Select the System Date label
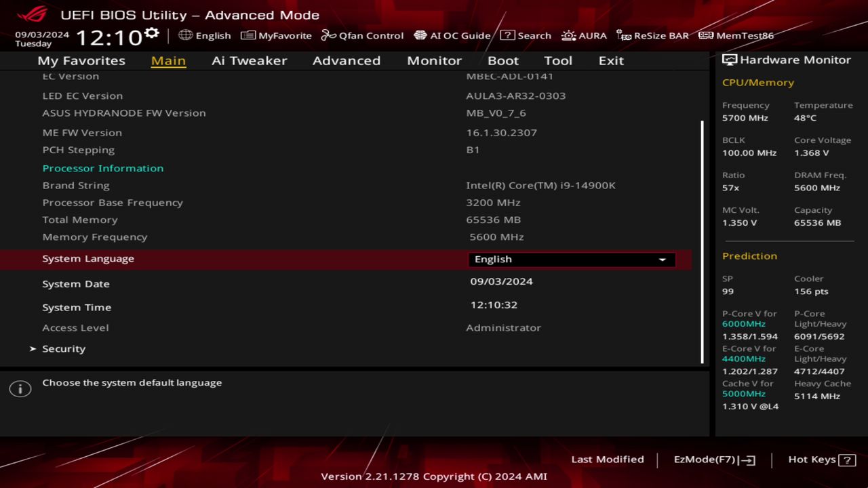Viewport: 868px width, 488px height. (76, 284)
